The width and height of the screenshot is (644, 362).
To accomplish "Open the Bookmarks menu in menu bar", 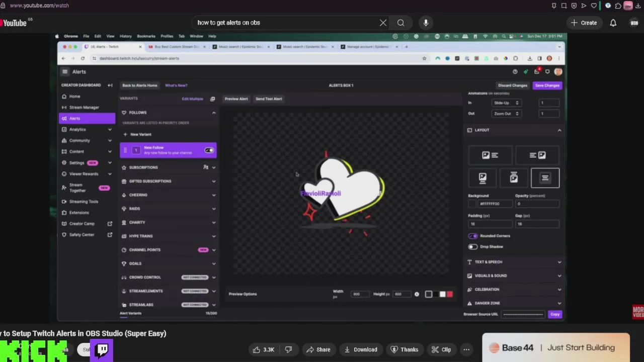I will pyautogui.click(x=146, y=36).
